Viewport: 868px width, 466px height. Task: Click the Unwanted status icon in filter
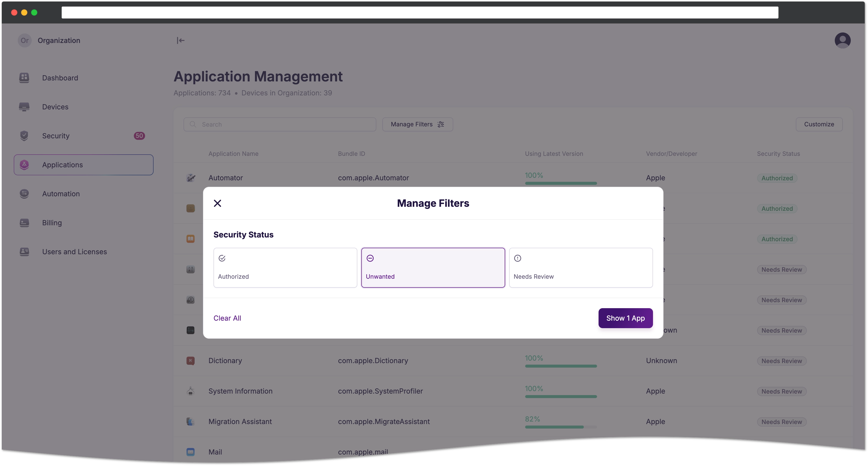pos(370,258)
